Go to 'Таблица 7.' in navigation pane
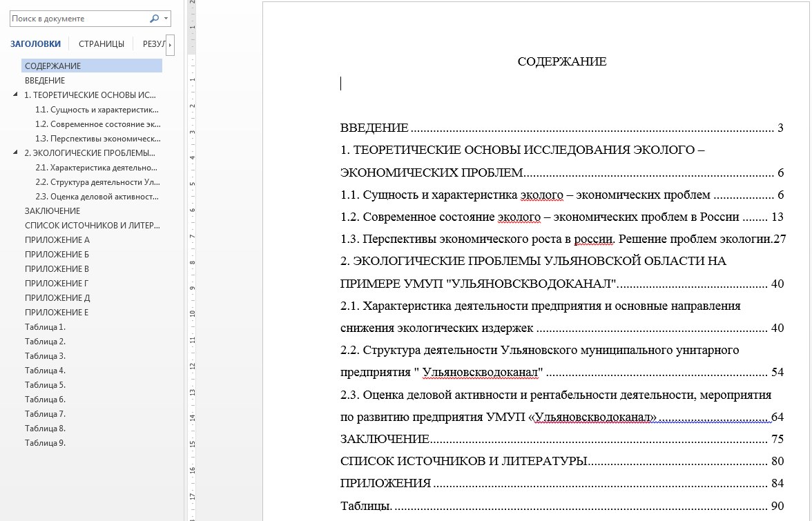The height and width of the screenshot is (521, 812). [45, 413]
